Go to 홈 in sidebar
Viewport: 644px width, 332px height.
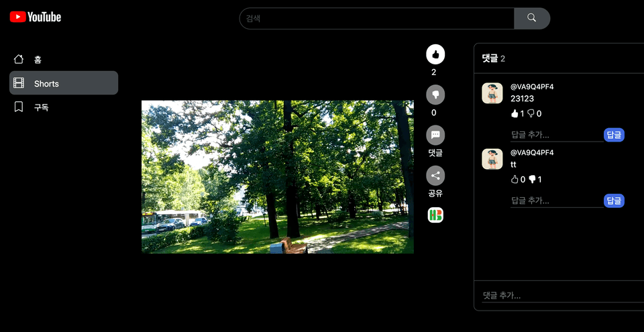pyautogui.click(x=64, y=59)
